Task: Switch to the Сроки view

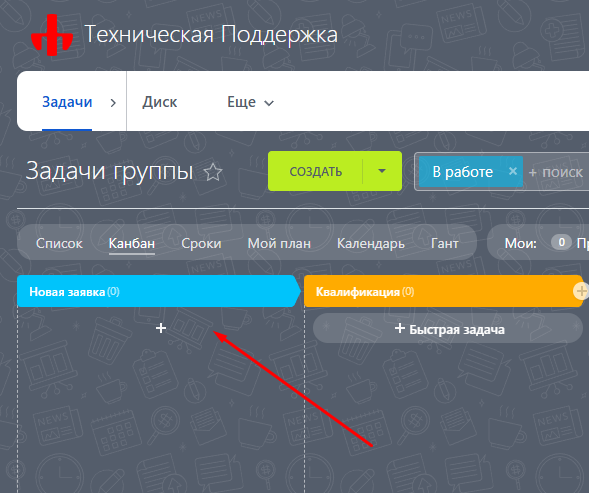Action: tap(201, 243)
